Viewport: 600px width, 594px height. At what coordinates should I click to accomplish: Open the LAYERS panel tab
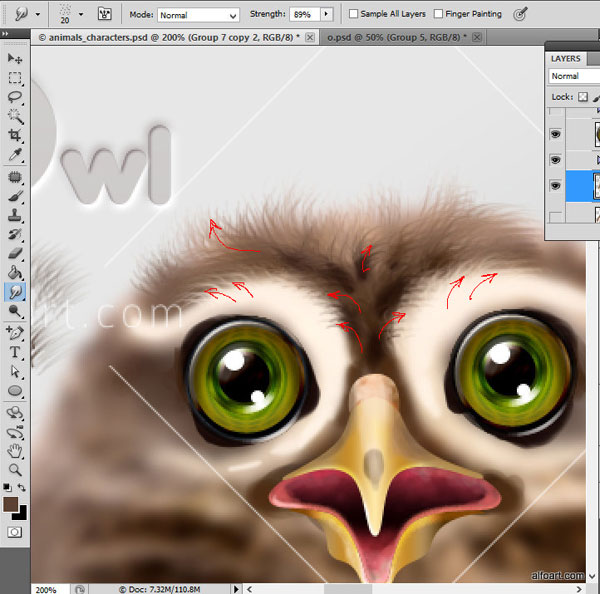(566, 59)
